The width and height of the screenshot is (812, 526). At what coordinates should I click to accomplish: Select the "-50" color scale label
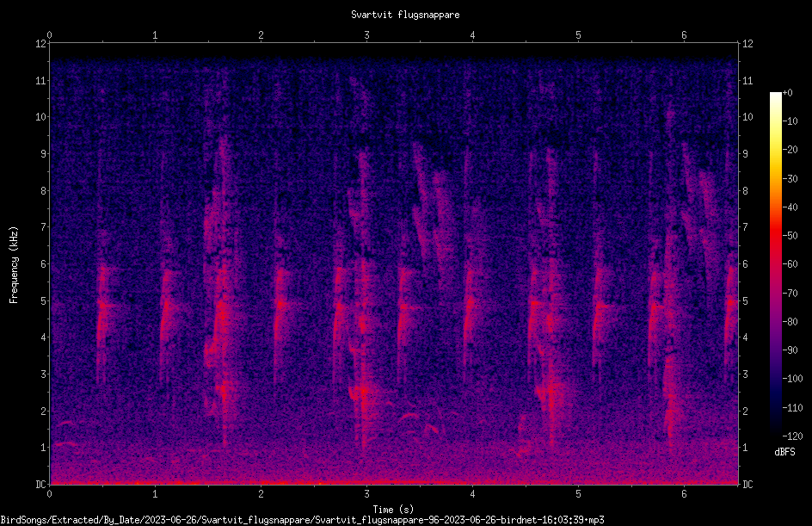click(x=790, y=236)
